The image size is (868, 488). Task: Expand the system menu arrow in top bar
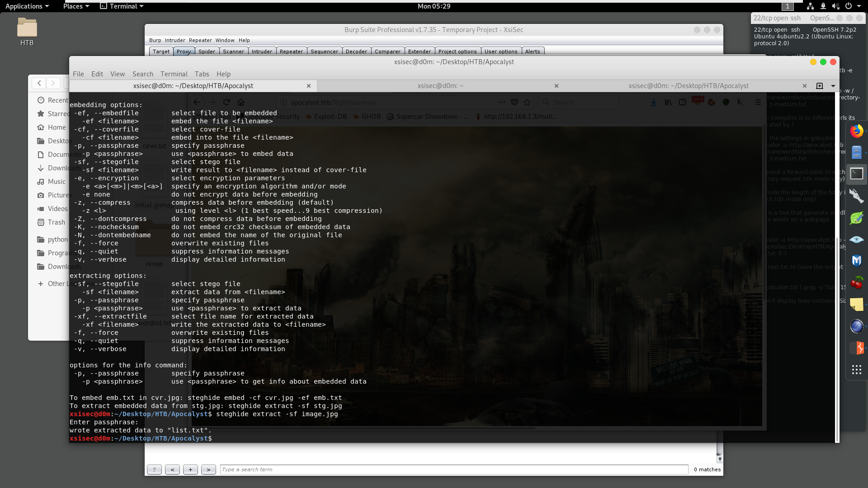[859, 6]
